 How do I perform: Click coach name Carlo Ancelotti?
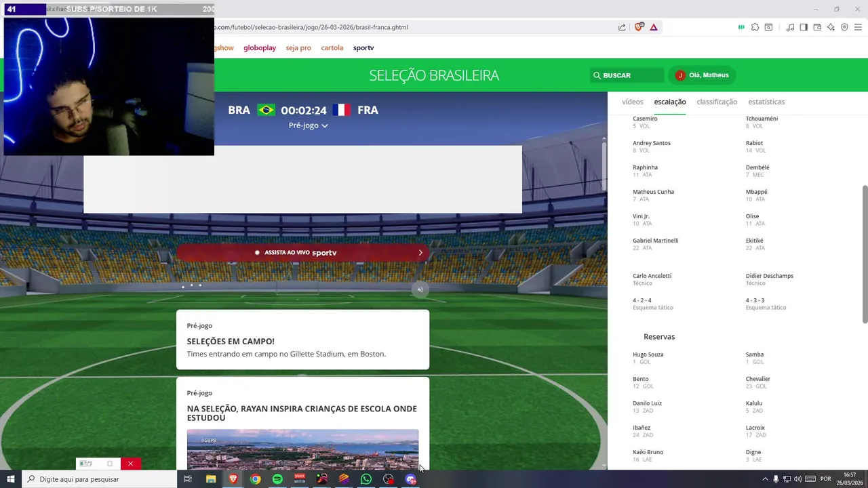652,276
